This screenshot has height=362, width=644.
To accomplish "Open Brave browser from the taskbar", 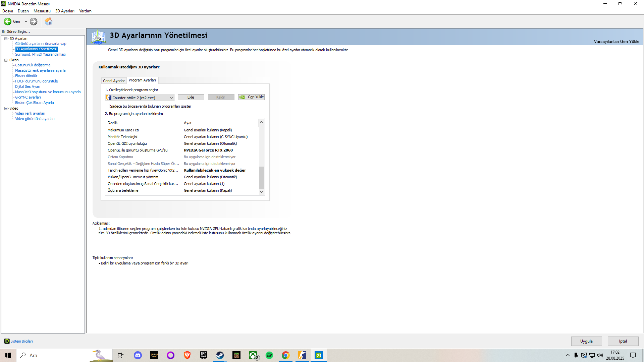I will click(187, 355).
